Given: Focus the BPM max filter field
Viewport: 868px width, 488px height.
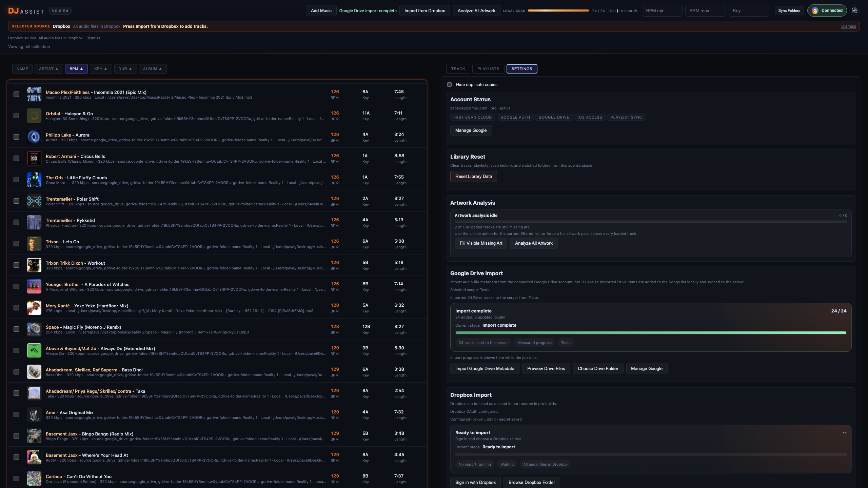Looking at the screenshot, I should pos(705,11).
